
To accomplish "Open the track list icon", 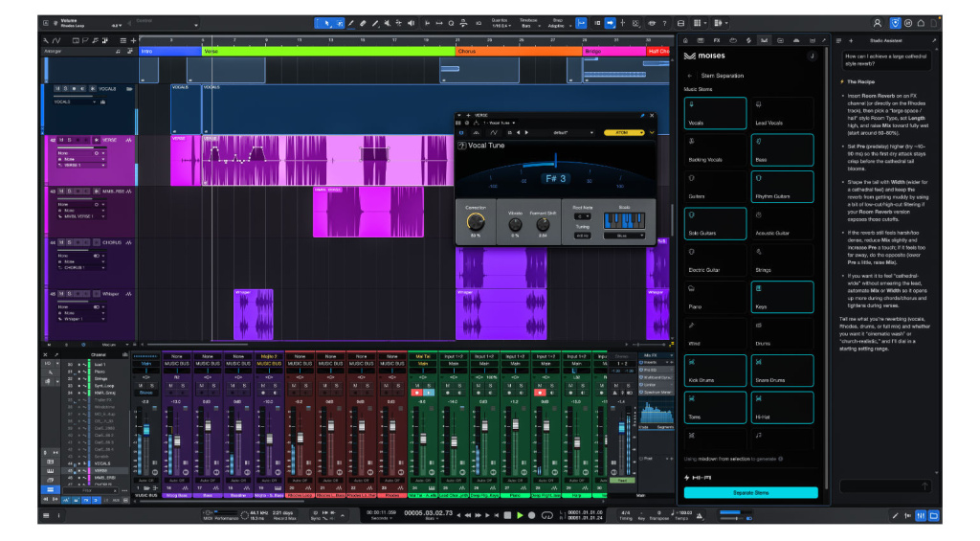I will 123,40.
